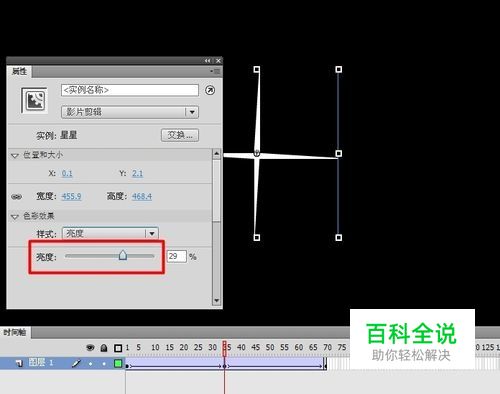Click the lock all layers padlock icon

[x=104, y=348]
